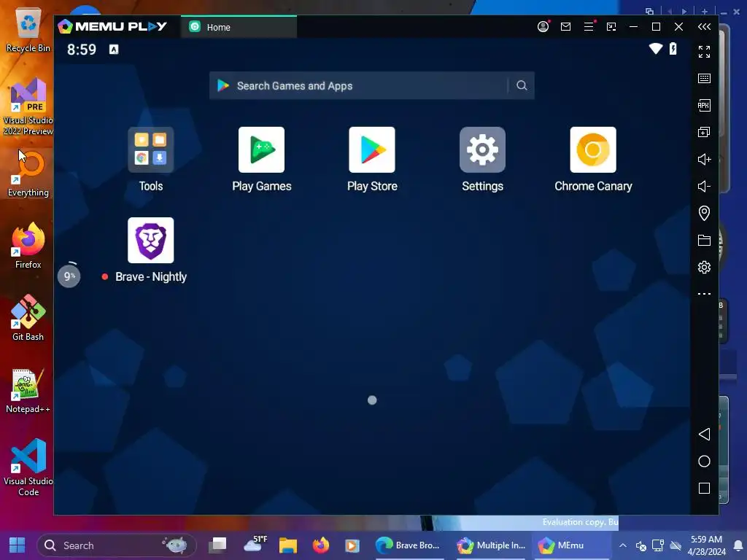Decrease emulator volume with volume down icon
Viewport: 747px width, 560px height.
(704, 186)
